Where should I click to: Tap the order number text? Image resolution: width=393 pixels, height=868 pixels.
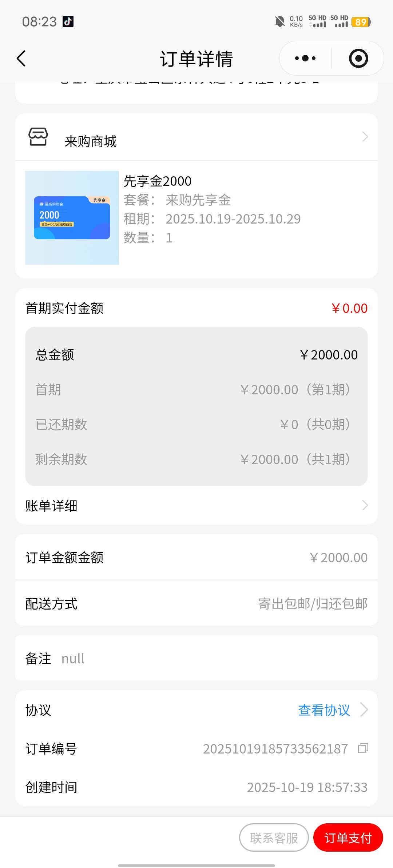coord(275,749)
